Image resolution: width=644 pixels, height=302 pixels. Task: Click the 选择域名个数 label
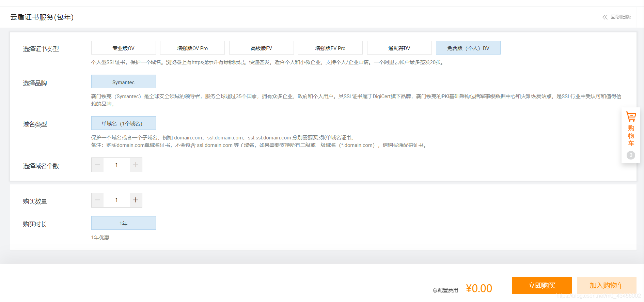41,166
